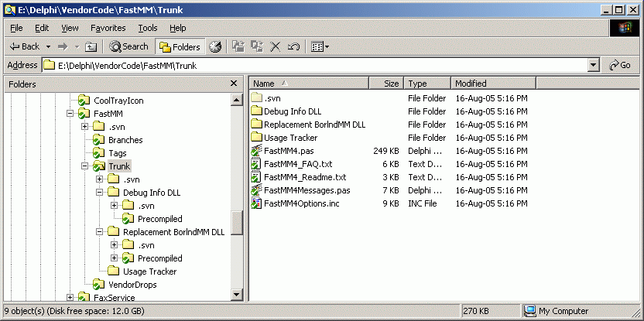Click the Back toolbar button
644x321 pixels.
tap(25, 46)
